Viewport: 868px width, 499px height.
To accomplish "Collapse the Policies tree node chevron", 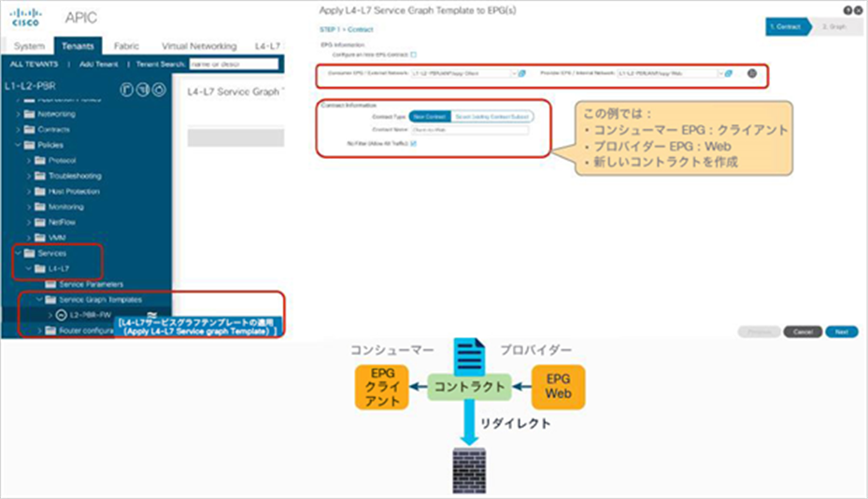I will tap(18, 145).
